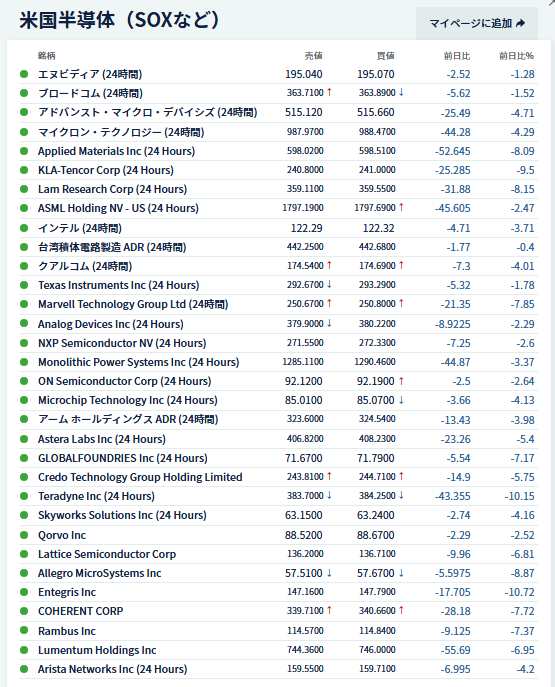Click Allegro MicroSystems sell price 57.5100
Image resolution: width=555 pixels, height=687 pixels.
[x=304, y=574]
